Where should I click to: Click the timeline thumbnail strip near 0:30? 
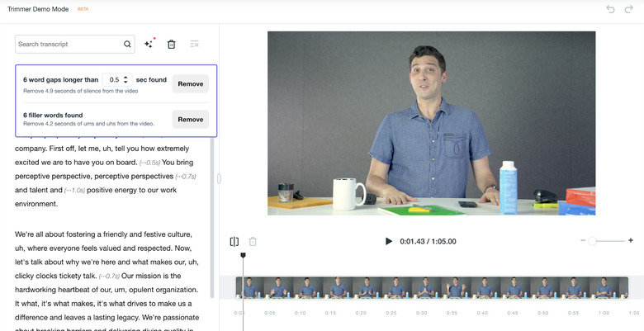click(421, 287)
